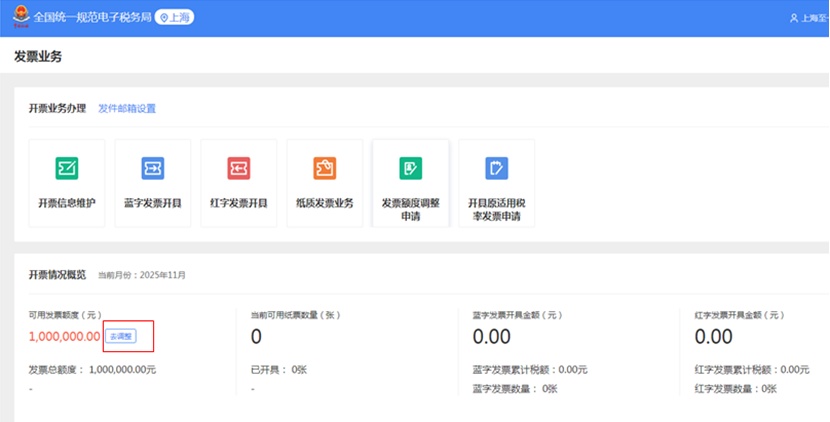
Task: Click the 发票业务 page heading
Action: 38,57
